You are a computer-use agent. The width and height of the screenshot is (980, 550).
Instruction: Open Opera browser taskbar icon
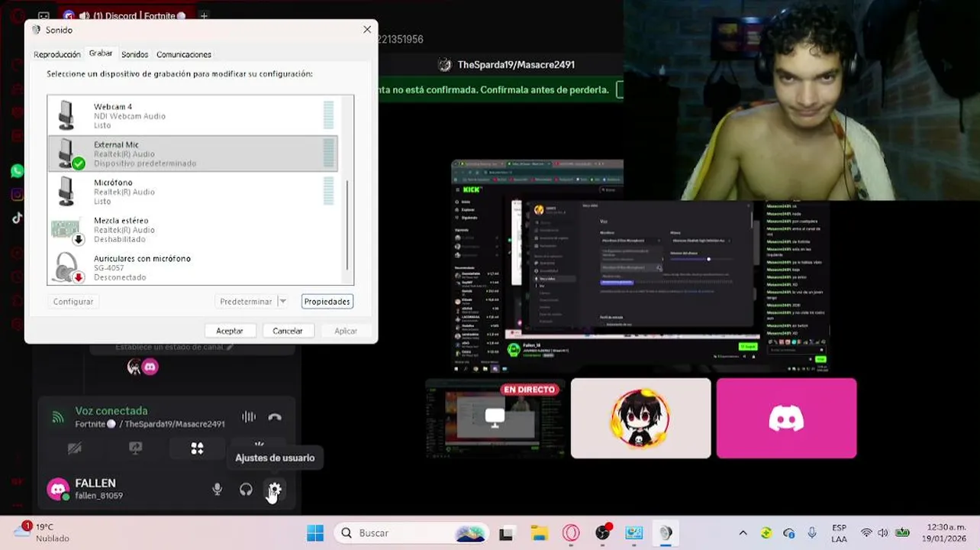coord(571,532)
